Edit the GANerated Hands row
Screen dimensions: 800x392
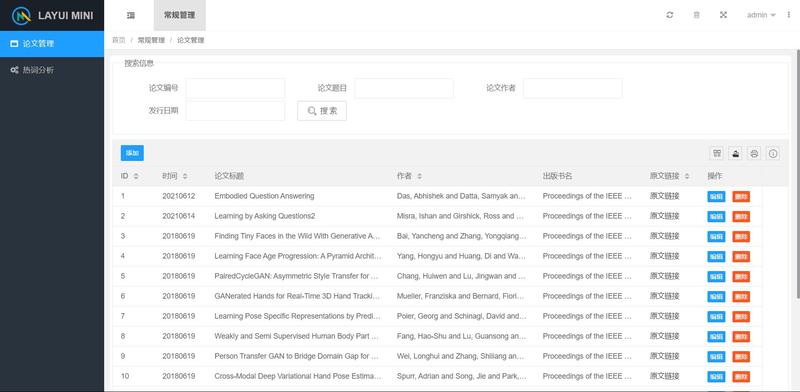[x=716, y=297]
